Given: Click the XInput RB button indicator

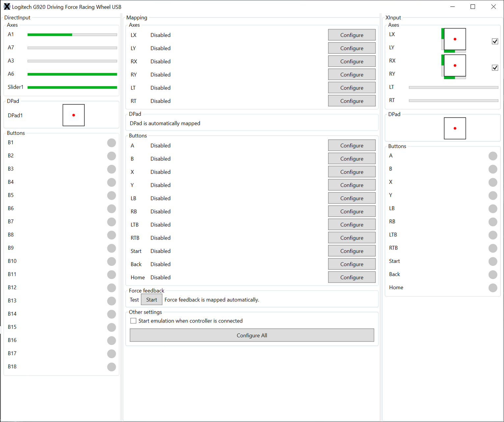Looking at the screenshot, I should pos(493,222).
